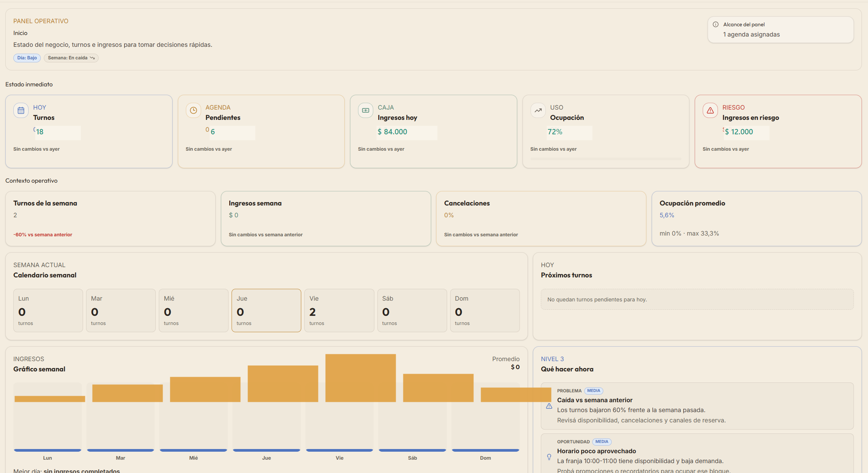Click the clock icon on Agenda Pendientes card
The height and width of the screenshot is (473, 868).
[x=193, y=110]
